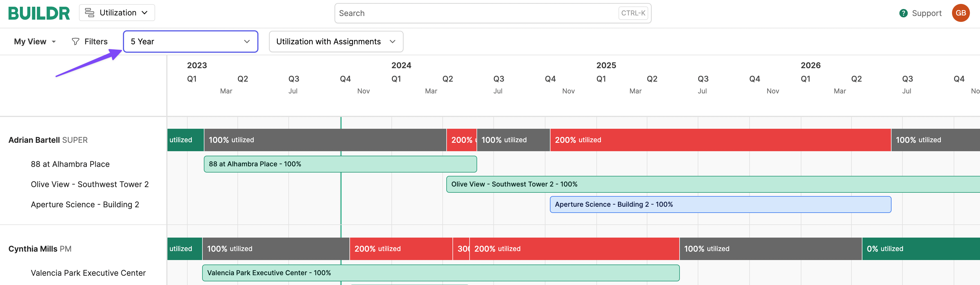Click the 2025 year header in timeline
The image size is (980, 285).
[x=606, y=65]
